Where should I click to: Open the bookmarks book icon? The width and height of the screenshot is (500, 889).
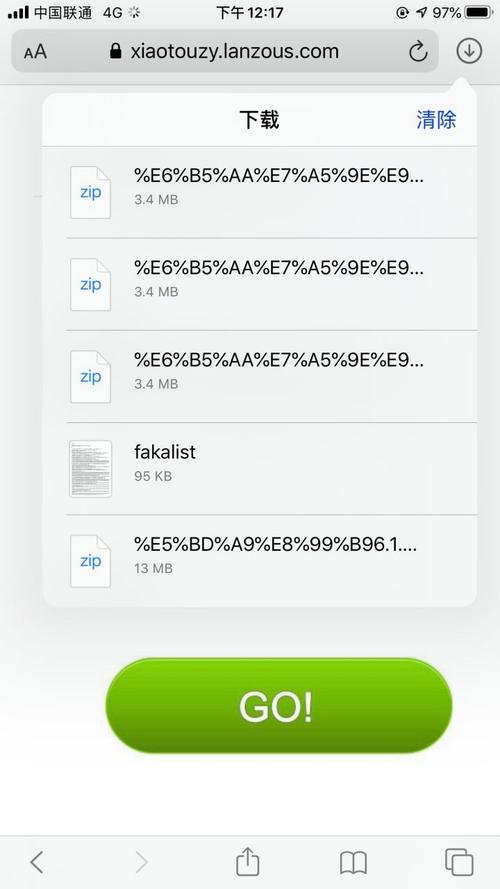[353, 863]
